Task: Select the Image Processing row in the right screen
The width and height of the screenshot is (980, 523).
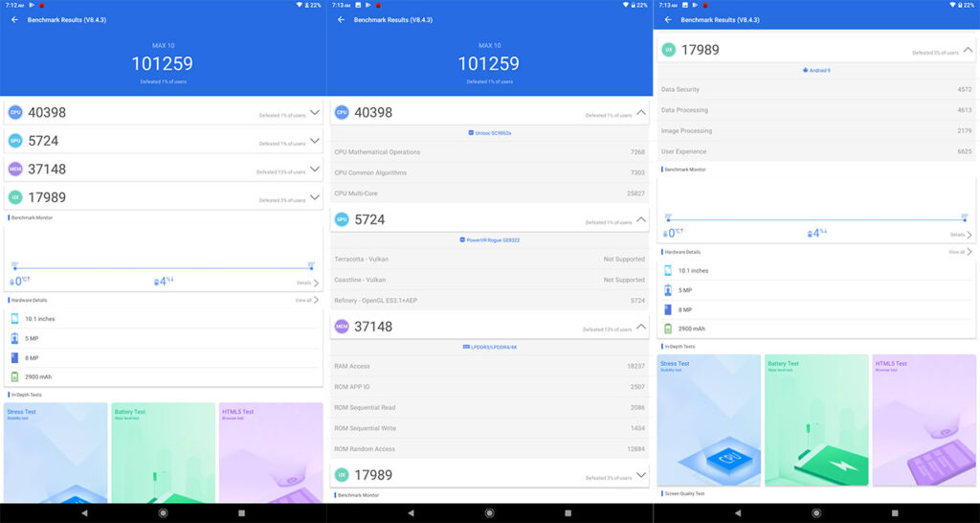Action: point(816,130)
